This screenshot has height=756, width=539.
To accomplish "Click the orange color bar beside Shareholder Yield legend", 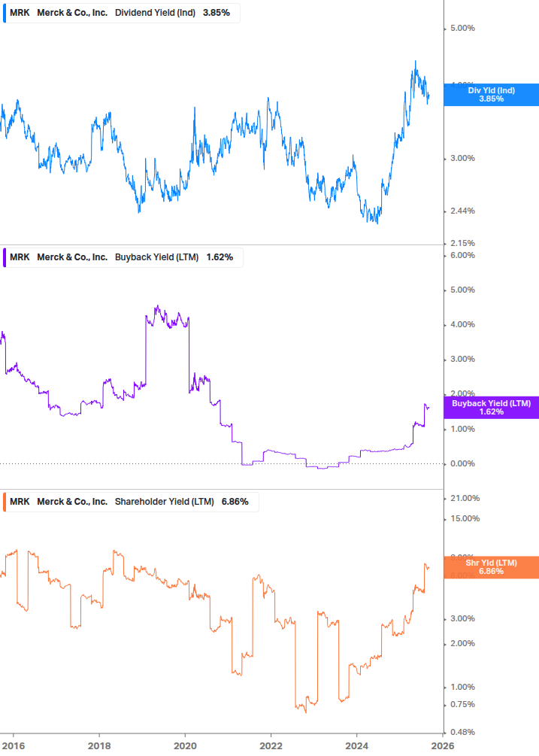I will [5, 502].
